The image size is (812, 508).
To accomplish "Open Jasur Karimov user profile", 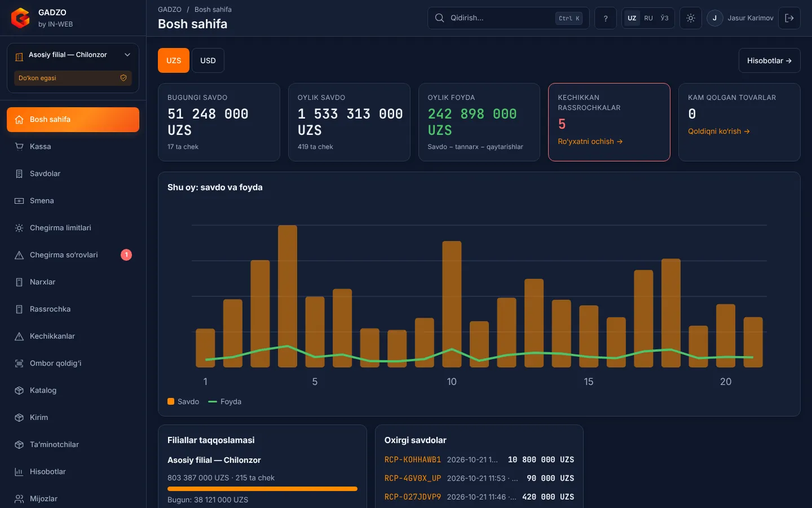I will click(x=740, y=18).
